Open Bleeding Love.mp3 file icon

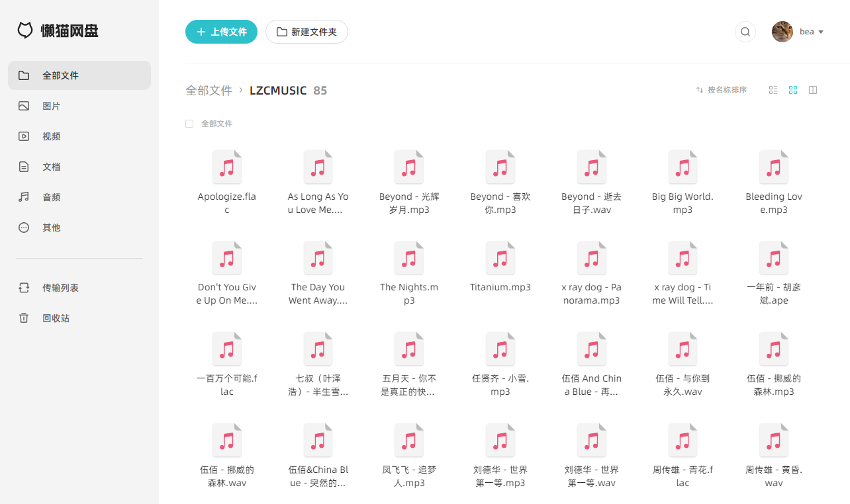click(774, 167)
